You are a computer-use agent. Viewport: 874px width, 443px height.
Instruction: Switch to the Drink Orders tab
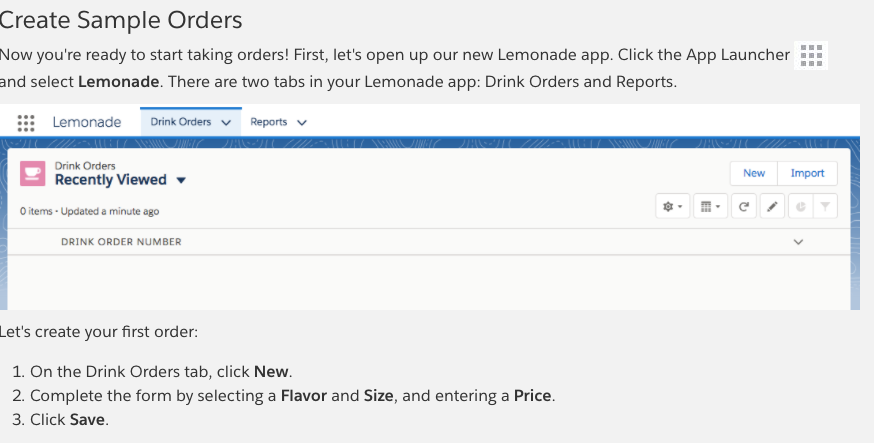pos(180,122)
